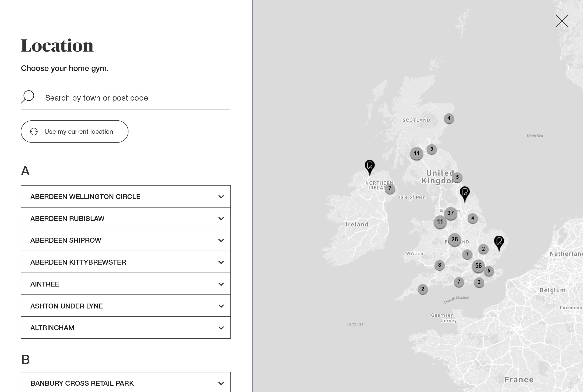Click the 26 cluster marker on map

pos(454,239)
